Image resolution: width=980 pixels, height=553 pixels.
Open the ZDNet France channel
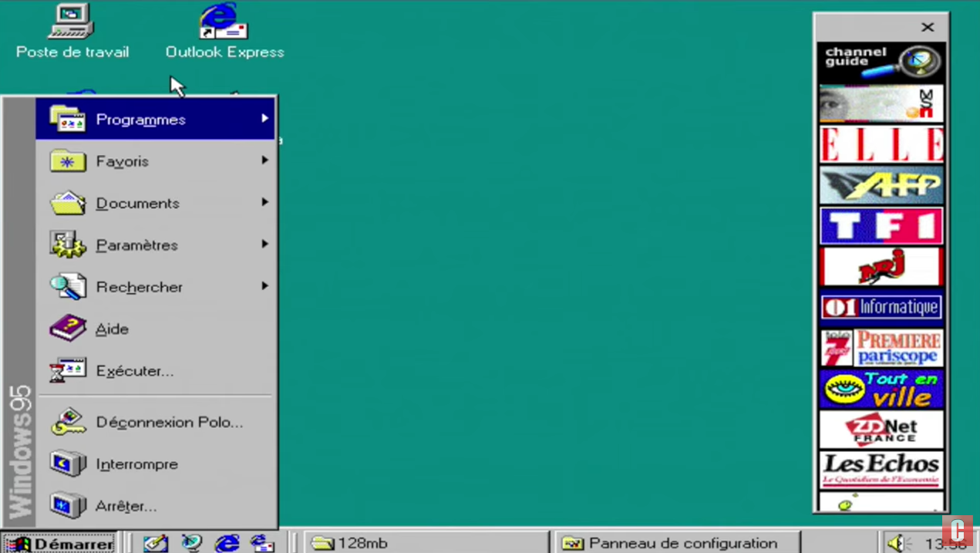[x=881, y=430]
